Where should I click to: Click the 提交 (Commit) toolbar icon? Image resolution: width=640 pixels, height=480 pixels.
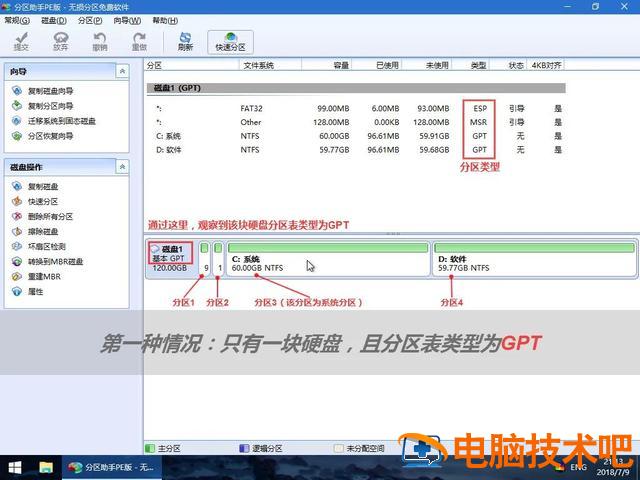[21, 40]
